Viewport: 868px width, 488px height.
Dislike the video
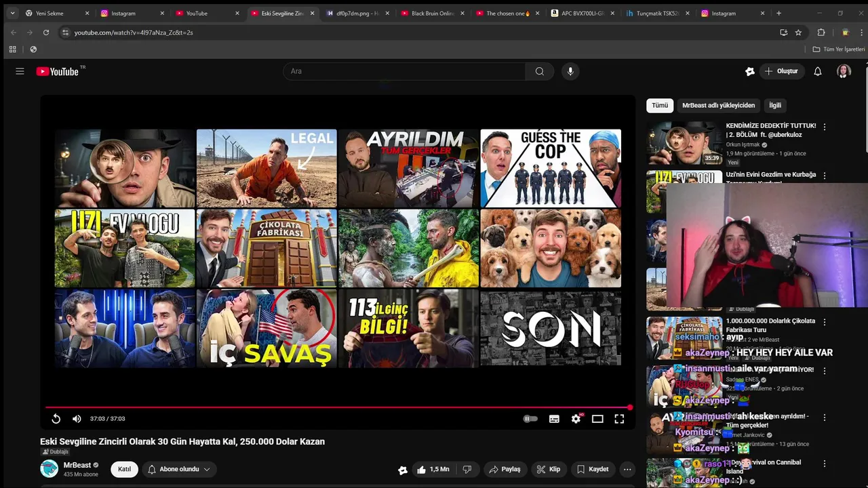[467, 469]
